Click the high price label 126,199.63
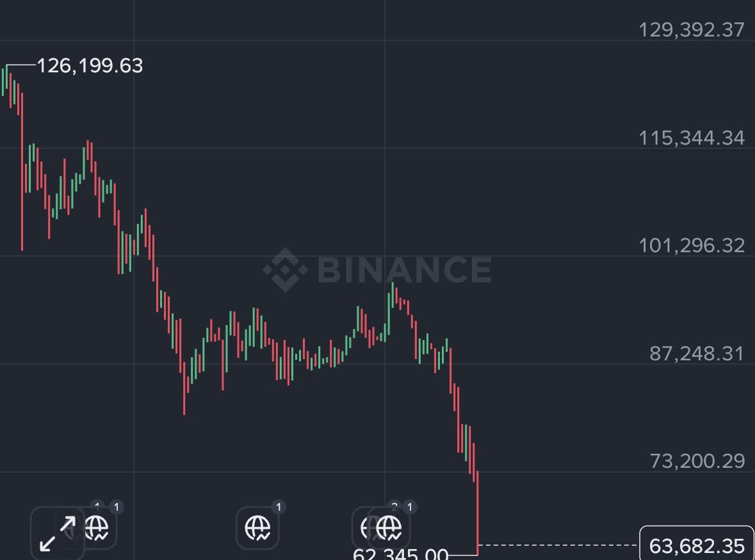The height and width of the screenshot is (560, 755). [x=90, y=65]
